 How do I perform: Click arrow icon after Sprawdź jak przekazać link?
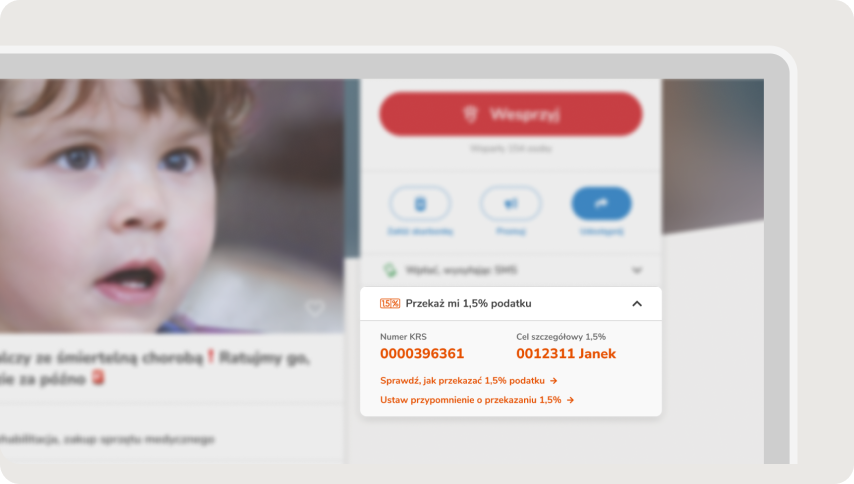(x=553, y=381)
